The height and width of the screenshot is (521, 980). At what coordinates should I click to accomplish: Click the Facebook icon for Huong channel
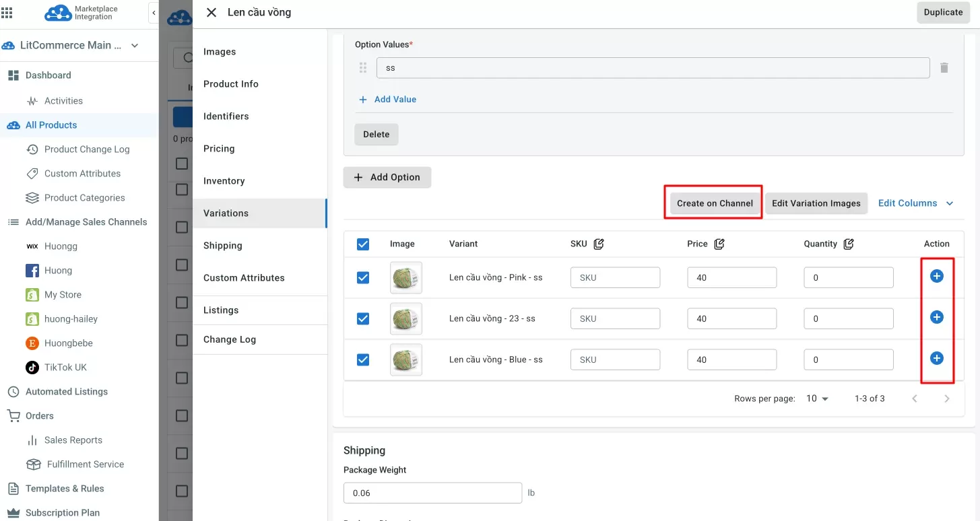[x=32, y=271]
